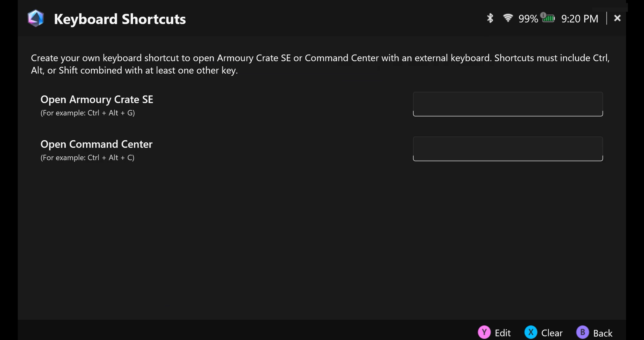This screenshot has width=644, height=340.
Task: Click the 9:20 PM clock
Action: click(580, 19)
